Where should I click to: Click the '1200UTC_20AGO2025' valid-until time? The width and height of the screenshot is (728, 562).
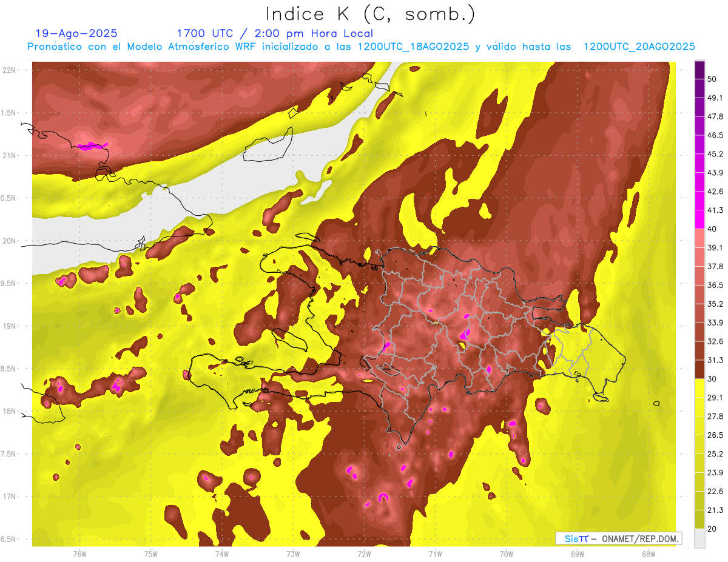pos(639,47)
